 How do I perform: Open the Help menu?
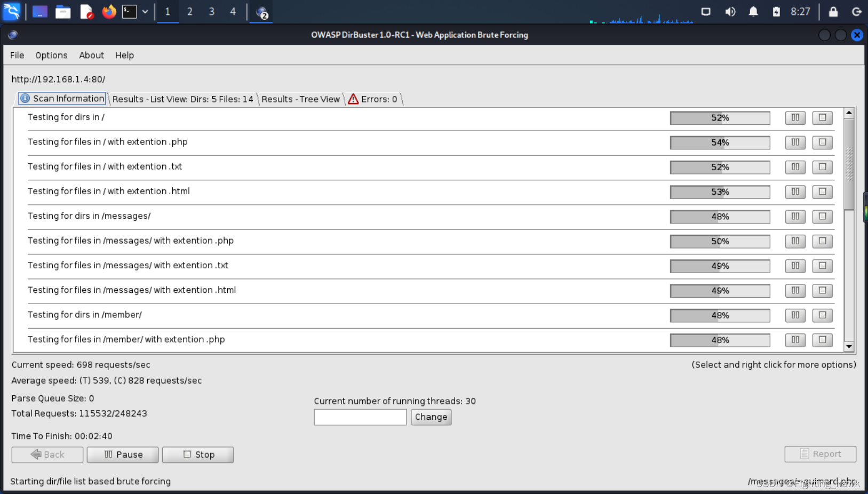coord(124,55)
